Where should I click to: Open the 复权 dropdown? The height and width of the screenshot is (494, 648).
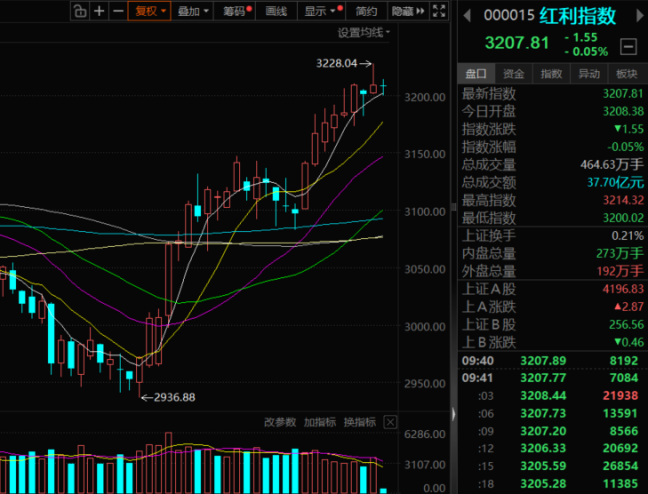pos(150,11)
